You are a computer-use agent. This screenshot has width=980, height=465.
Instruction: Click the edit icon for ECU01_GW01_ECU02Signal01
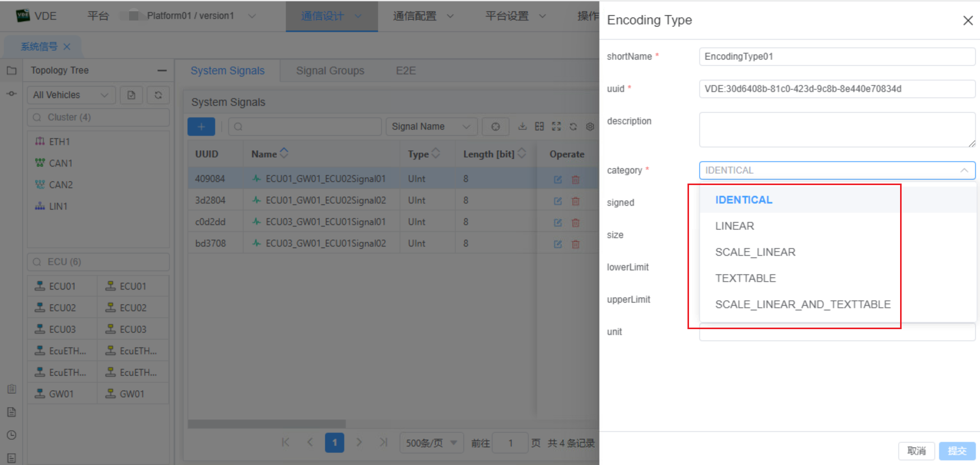tap(557, 179)
